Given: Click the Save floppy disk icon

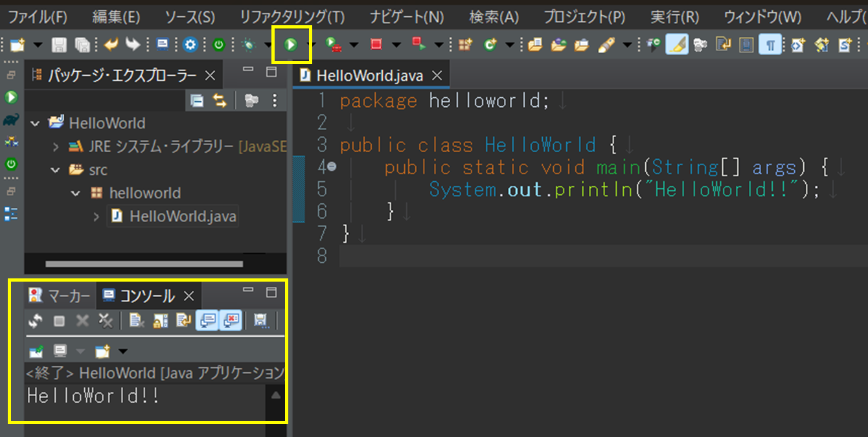Looking at the screenshot, I should tap(59, 45).
